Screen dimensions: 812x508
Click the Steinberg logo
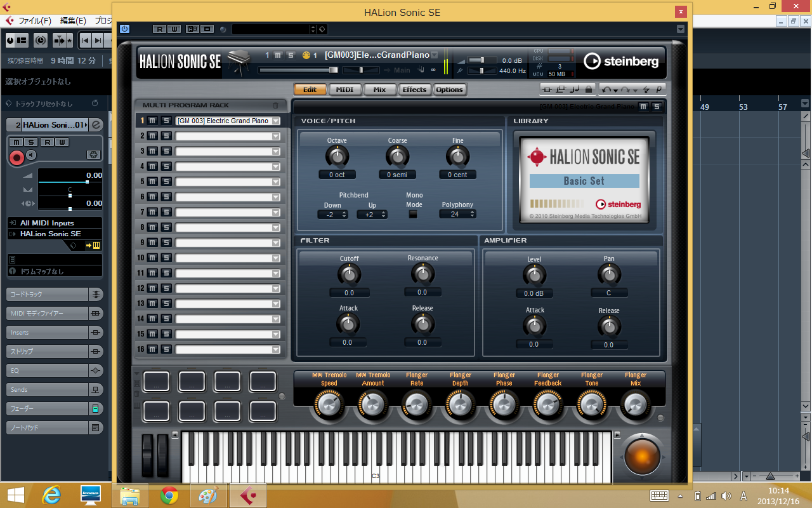pyautogui.click(x=622, y=61)
